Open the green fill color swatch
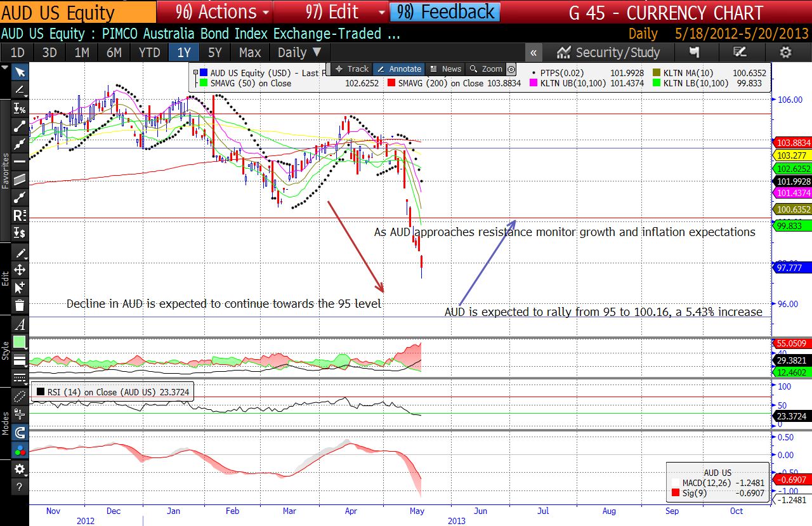Viewport: 812px width, 526px height. click(x=20, y=343)
